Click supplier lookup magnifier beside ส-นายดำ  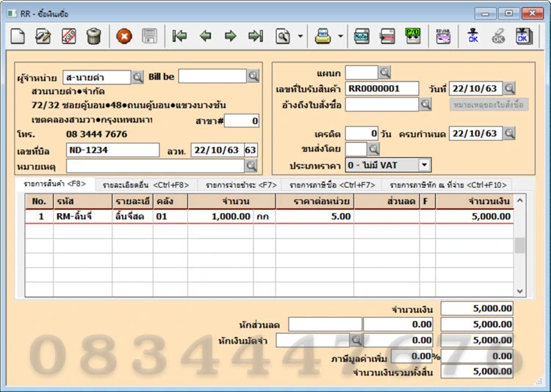pyautogui.click(x=137, y=77)
